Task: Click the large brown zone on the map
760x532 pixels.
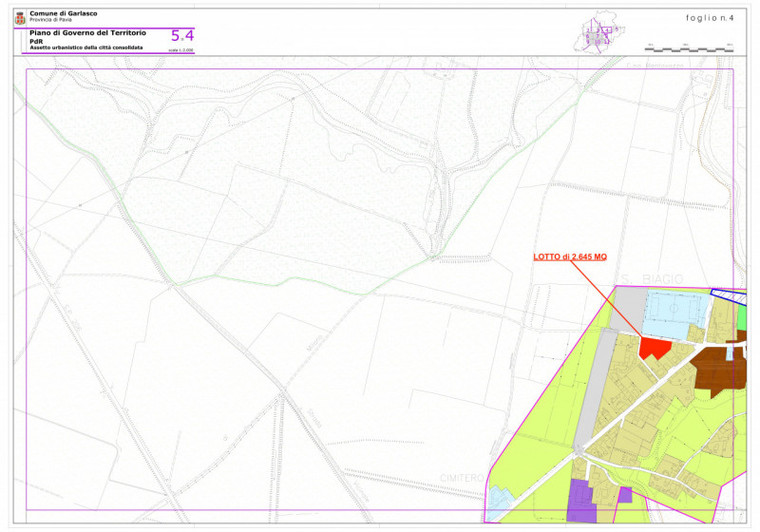Action: click(x=719, y=372)
